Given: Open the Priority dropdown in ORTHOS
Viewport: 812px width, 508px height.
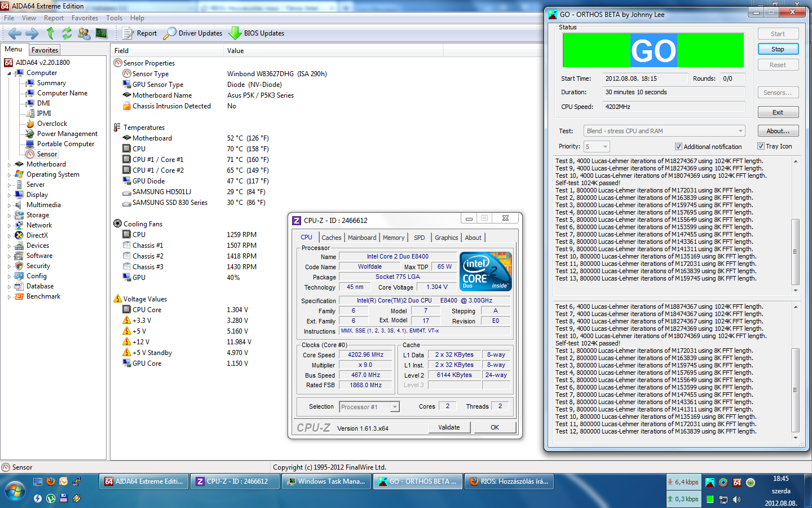Looking at the screenshot, I should tap(597, 147).
